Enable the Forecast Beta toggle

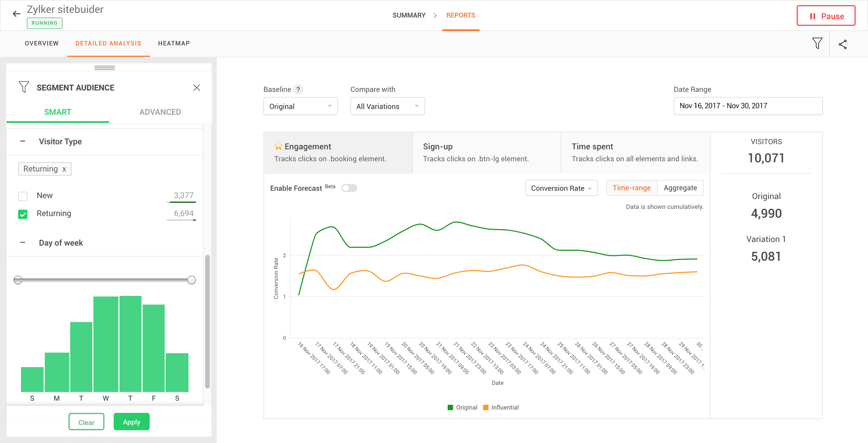[349, 188]
